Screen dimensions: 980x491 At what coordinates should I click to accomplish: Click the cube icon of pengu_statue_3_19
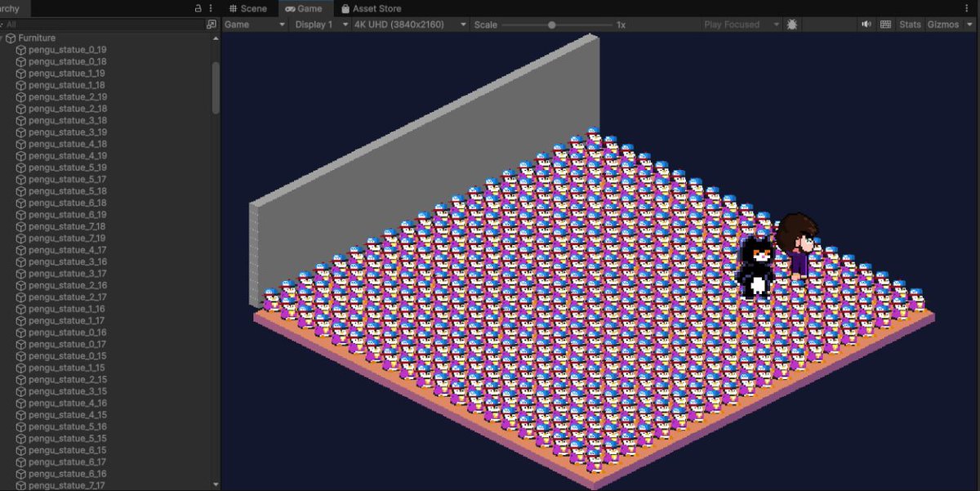[21, 132]
